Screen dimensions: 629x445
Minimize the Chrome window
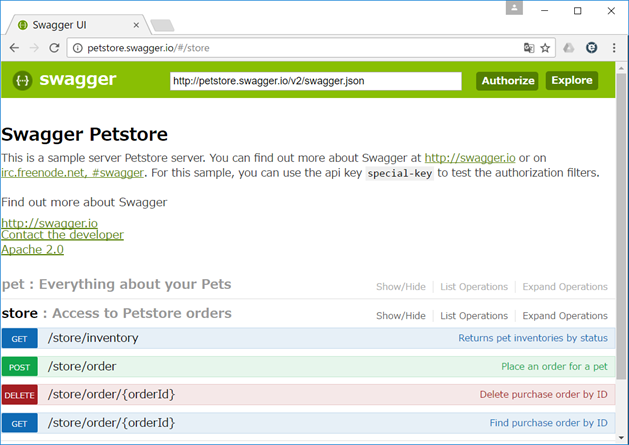point(544,10)
